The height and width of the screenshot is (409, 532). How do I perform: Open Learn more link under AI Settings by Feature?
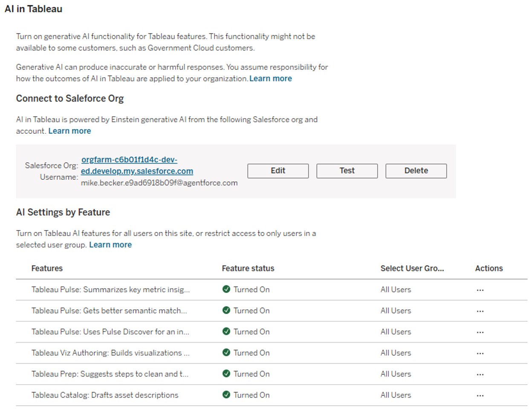[x=110, y=245]
